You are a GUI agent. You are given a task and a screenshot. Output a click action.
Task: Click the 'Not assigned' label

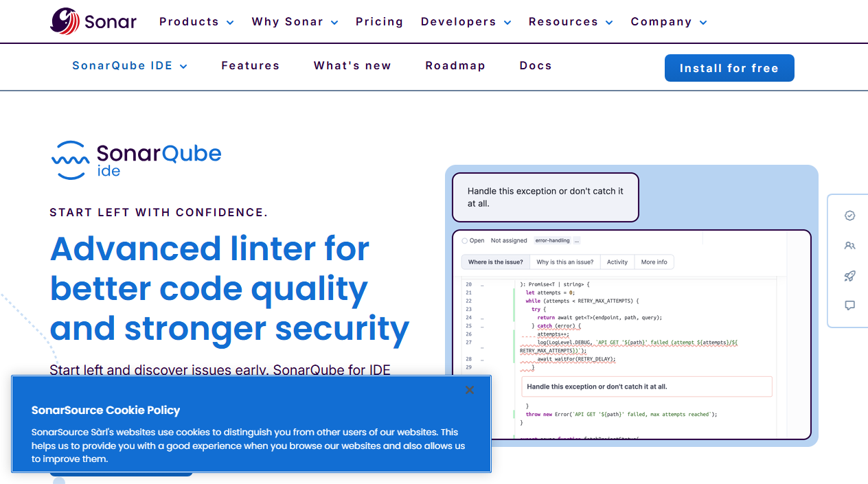[509, 241]
